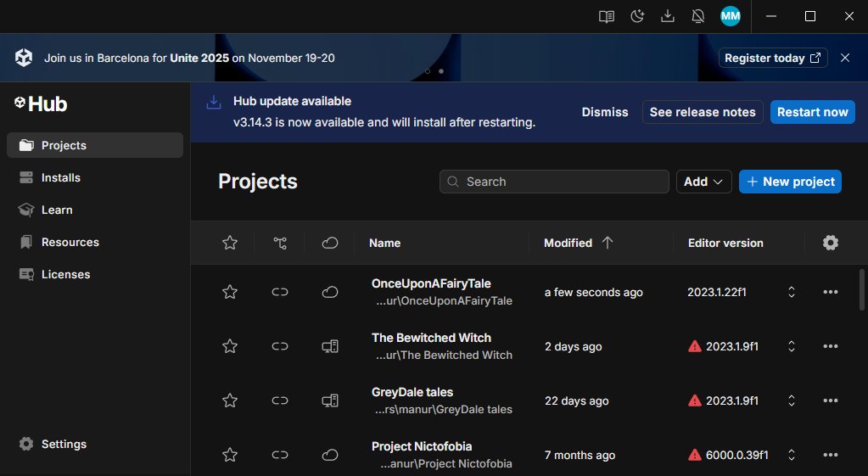Create a New project
This screenshot has width=868, height=476.
790,182
